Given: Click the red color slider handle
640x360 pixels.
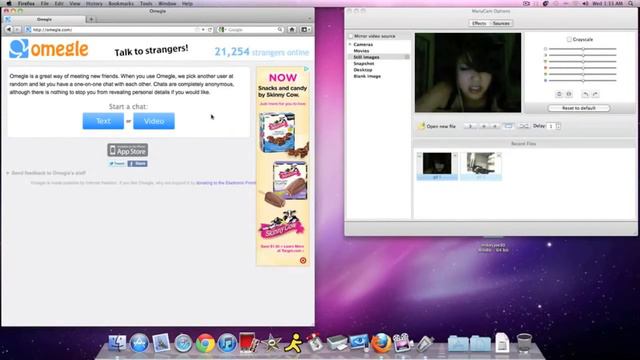Looking at the screenshot, I should (583, 68).
